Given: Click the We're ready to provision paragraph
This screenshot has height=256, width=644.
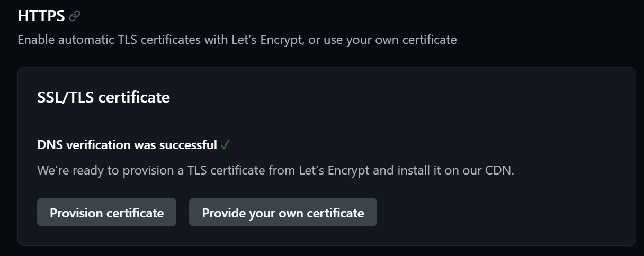Looking at the screenshot, I should click(x=275, y=171).
